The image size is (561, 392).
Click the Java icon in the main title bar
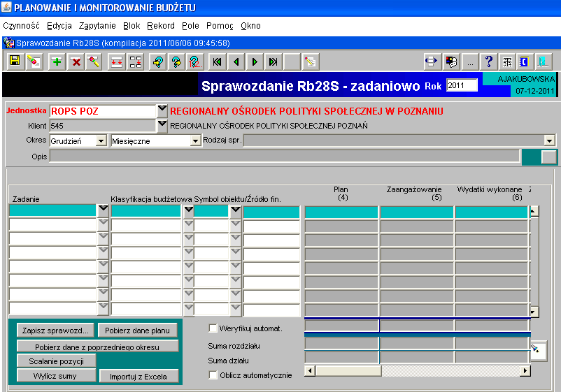[6, 7]
